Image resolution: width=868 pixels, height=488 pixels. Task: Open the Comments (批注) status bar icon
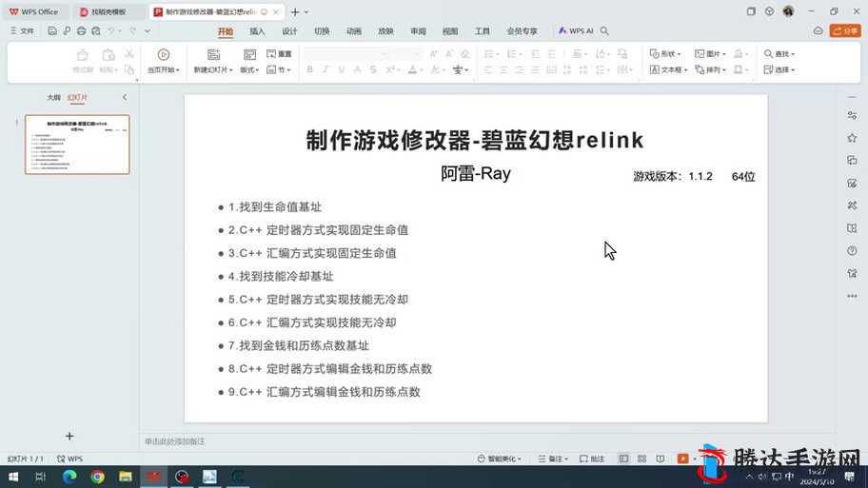coord(592,459)
